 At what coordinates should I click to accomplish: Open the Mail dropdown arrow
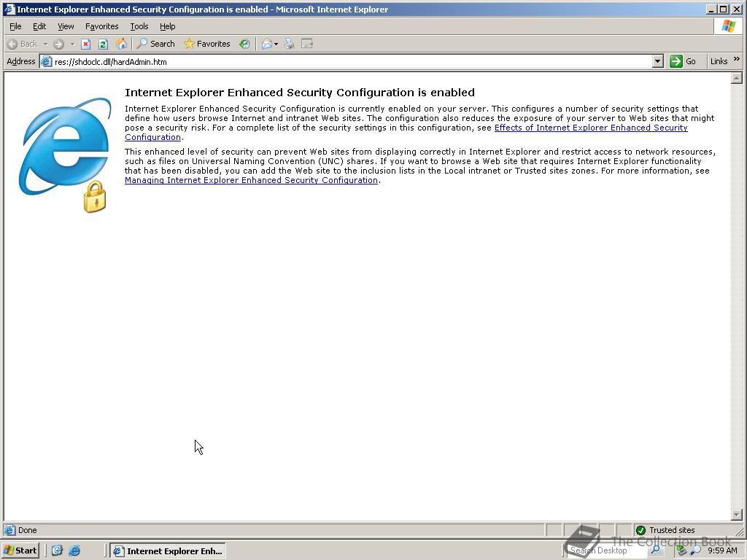(x=276, y=44)
